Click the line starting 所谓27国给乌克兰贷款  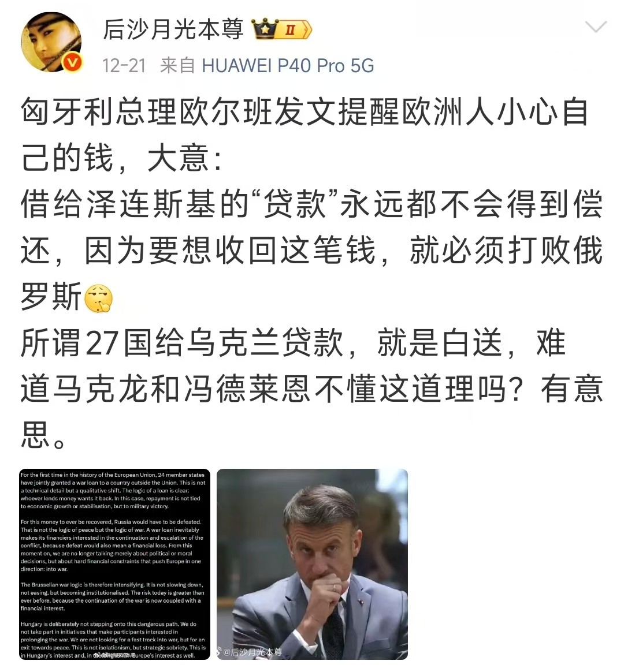[x=294, y=343]
